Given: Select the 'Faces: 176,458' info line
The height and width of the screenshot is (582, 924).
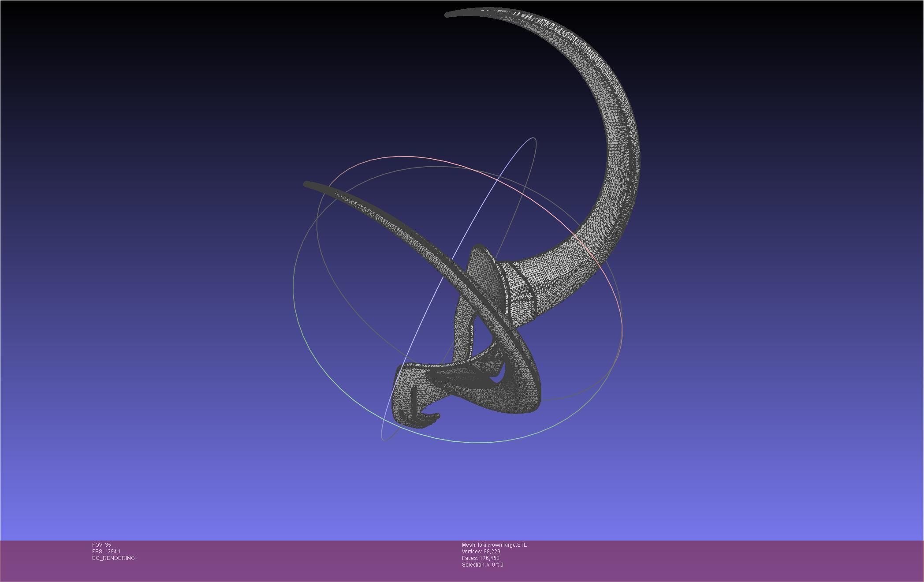Looking at the screenshot, I should 481,558.
